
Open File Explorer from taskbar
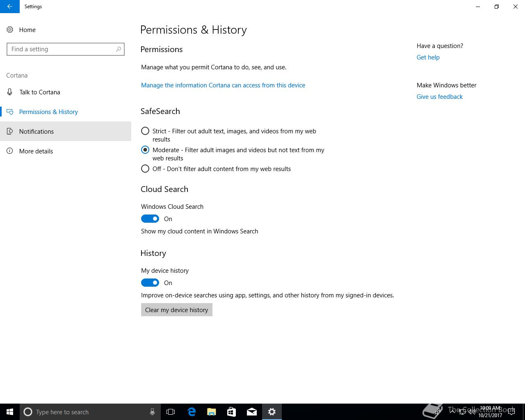click(212, 412)
